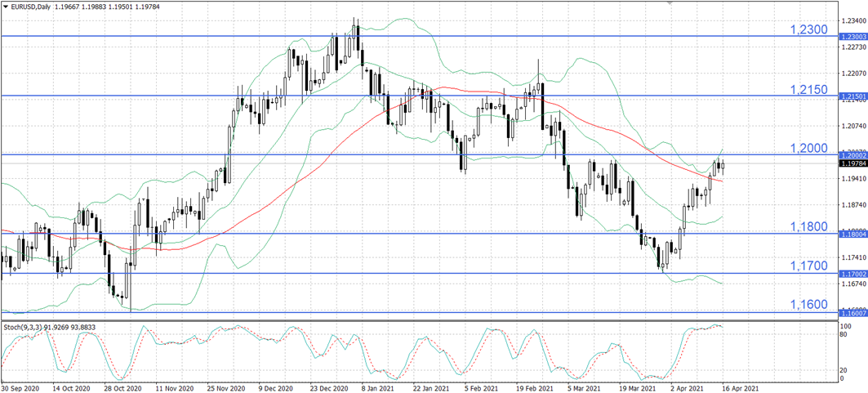Click the EURUSD,Daily chart title
This screenshot has height=393, width=868.
tap(30, 6)
